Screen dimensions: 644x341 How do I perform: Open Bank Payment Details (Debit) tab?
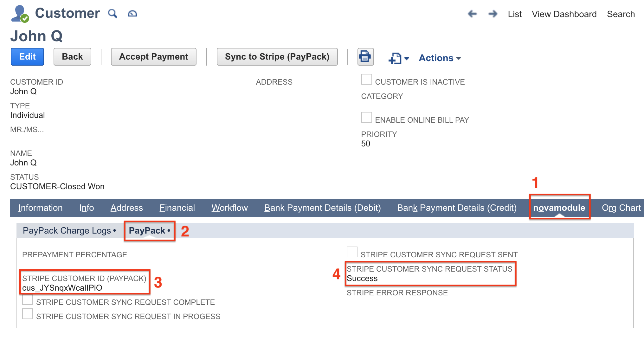click(x=322, y=208)
